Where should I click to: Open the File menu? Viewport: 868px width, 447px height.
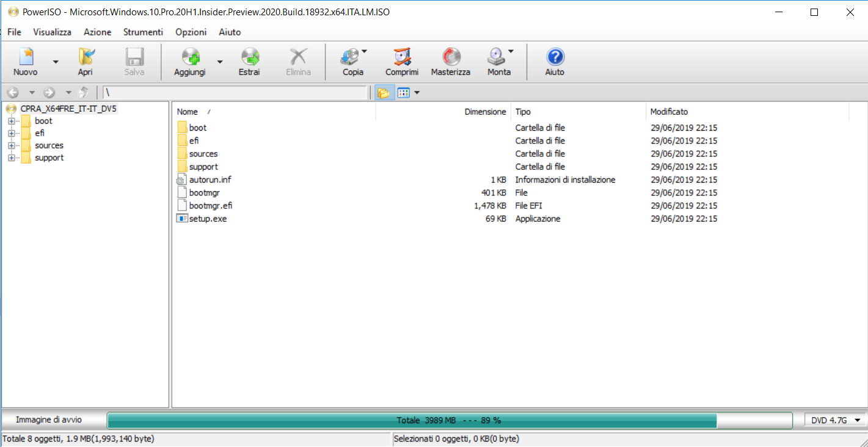click(x=15, y=32)
